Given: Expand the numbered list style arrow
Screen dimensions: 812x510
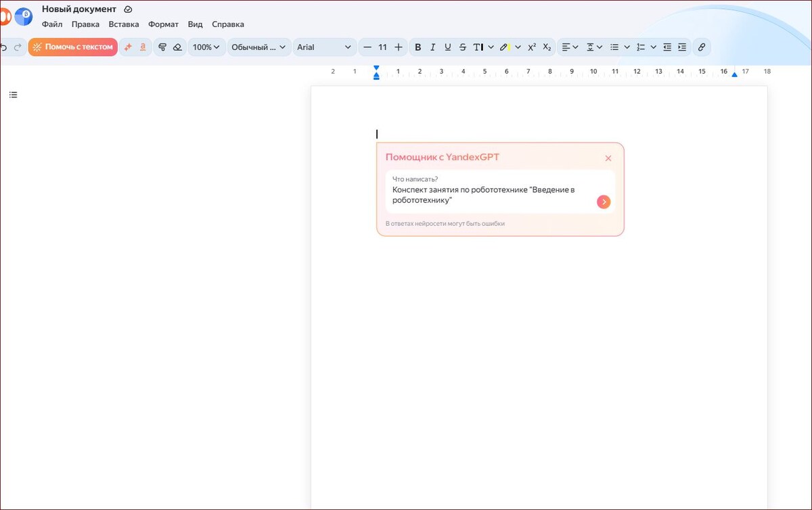Looking at the screenshot, I should 654,47.
